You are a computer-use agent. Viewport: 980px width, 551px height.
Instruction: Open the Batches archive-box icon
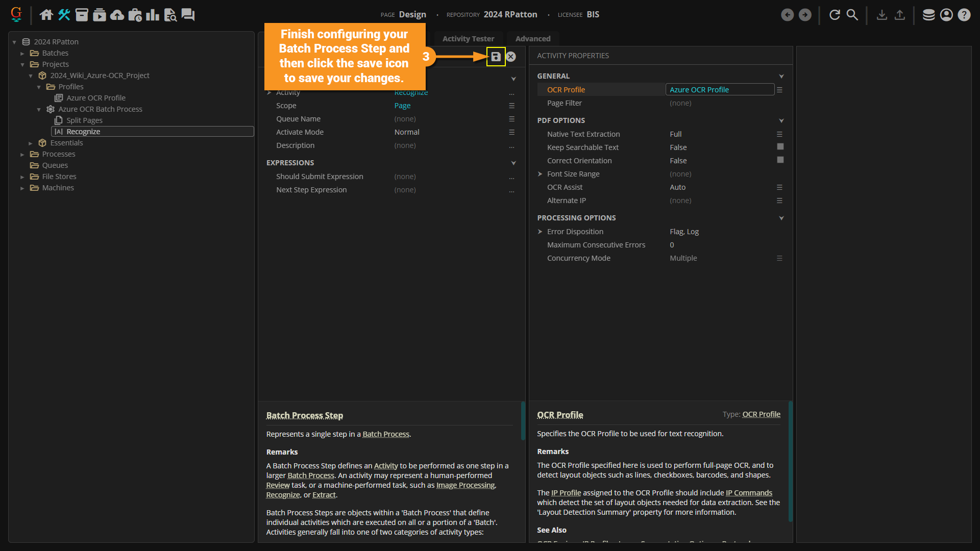click(x=82, y=15)
